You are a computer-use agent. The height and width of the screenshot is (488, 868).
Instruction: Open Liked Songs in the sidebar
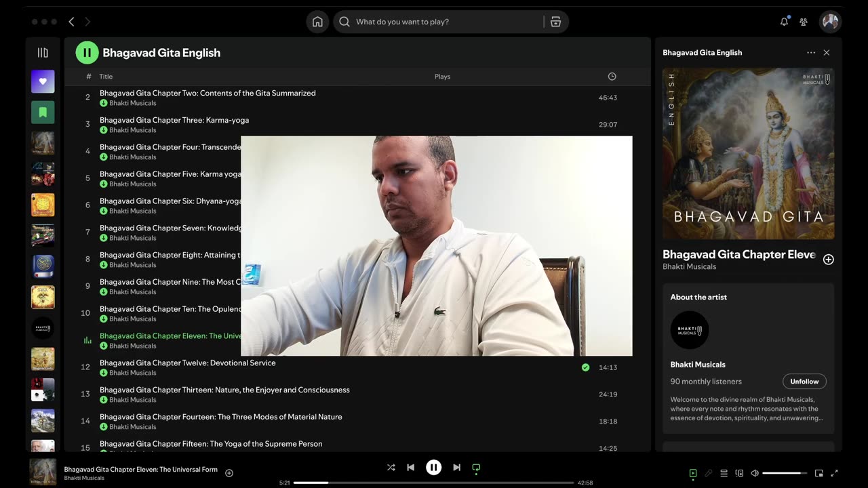pos(43,81)
